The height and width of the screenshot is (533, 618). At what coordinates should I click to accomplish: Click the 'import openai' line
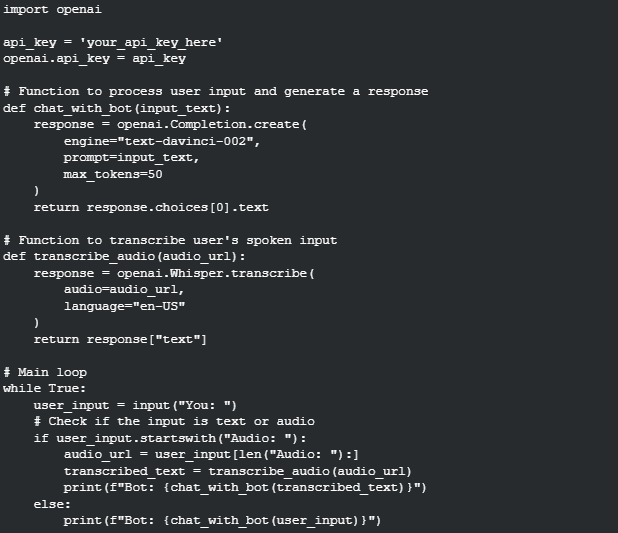(52, 9)
